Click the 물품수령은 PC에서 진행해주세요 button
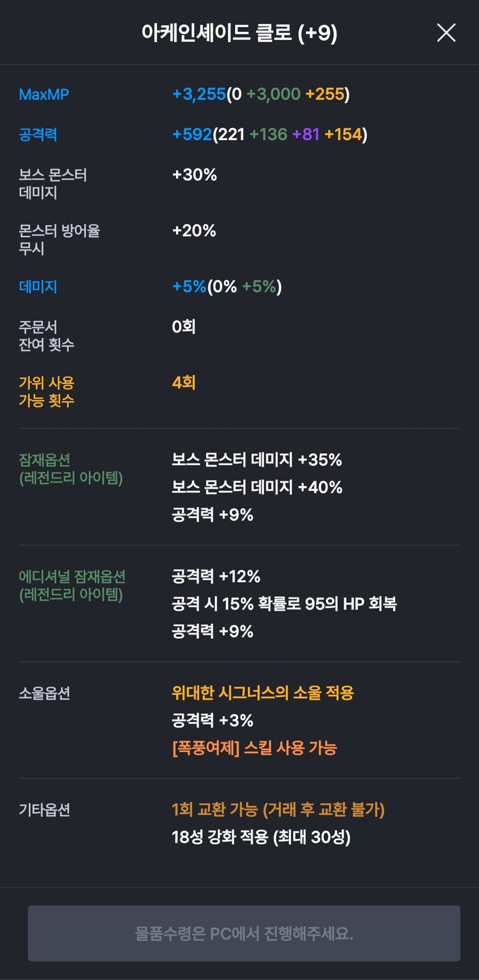This screenshot has height=980, width=479. (x=244, y=933)
